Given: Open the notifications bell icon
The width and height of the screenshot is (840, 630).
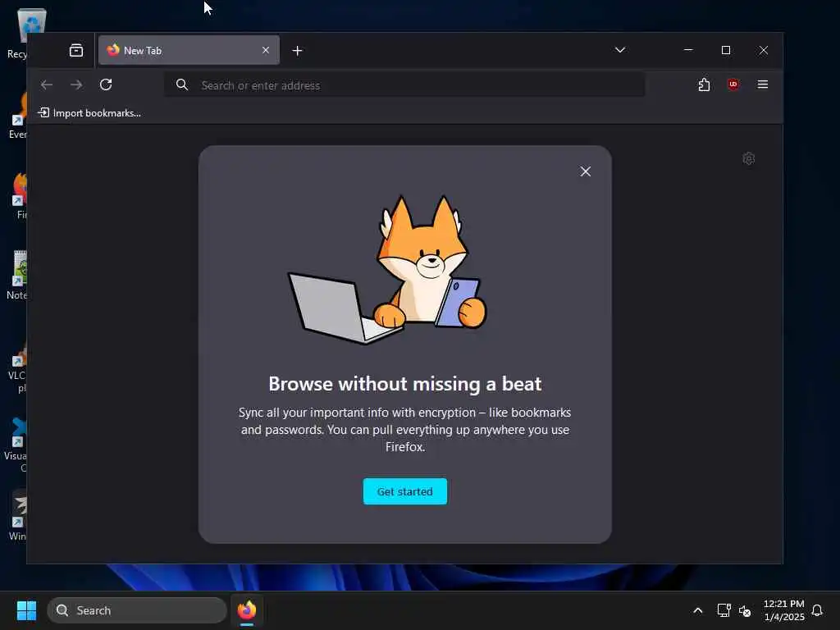Looking at the screenshot, I should [x=817, y=610].
